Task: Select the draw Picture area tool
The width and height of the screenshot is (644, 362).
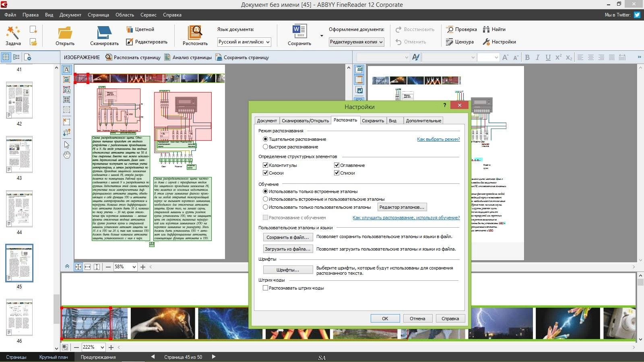Action: (x=67, y=80)
